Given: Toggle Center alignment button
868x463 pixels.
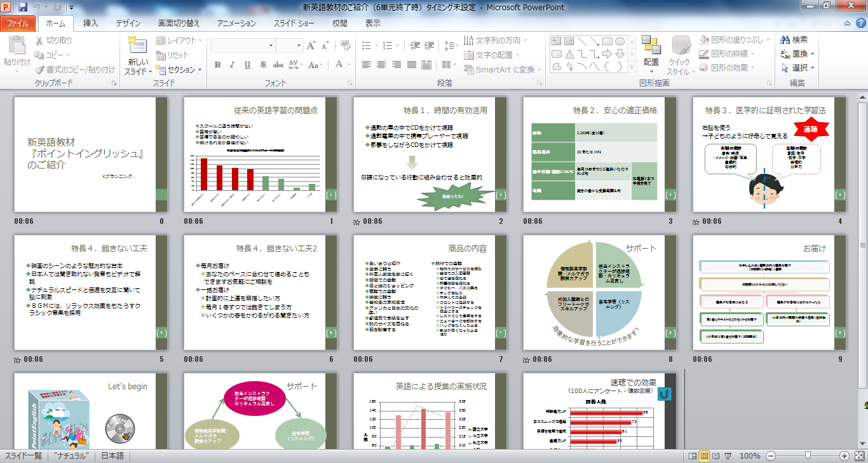Looking at the screenshot, I should (x=381, y=65).
